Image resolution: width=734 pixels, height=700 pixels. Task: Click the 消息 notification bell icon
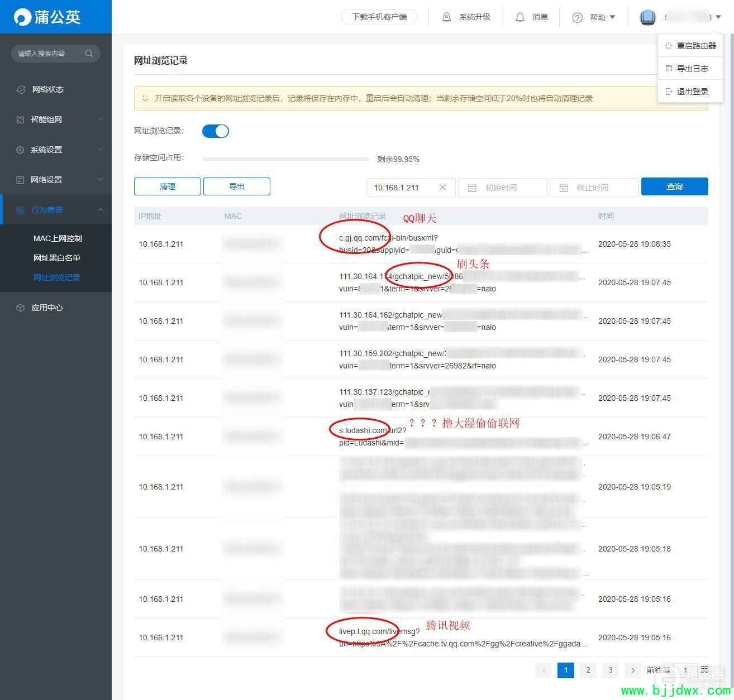coord(520,17)
